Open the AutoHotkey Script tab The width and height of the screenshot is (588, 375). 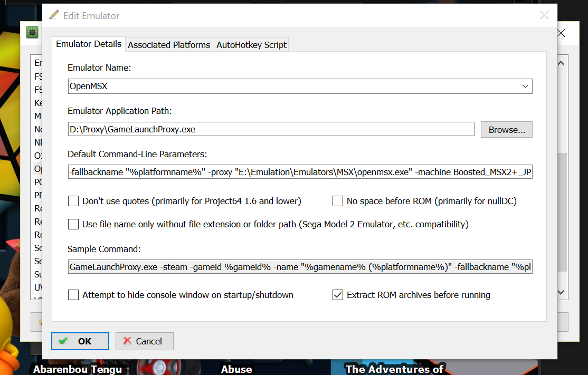click(x=251, y=45)
